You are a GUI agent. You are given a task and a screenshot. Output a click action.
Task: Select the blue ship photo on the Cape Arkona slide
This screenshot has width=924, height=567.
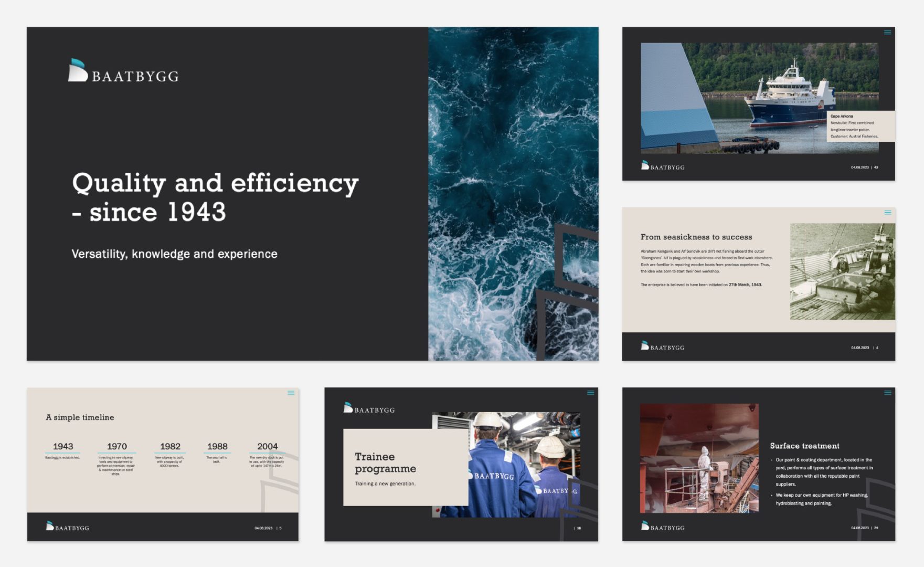pyautogui.click(x=759, y=98)
